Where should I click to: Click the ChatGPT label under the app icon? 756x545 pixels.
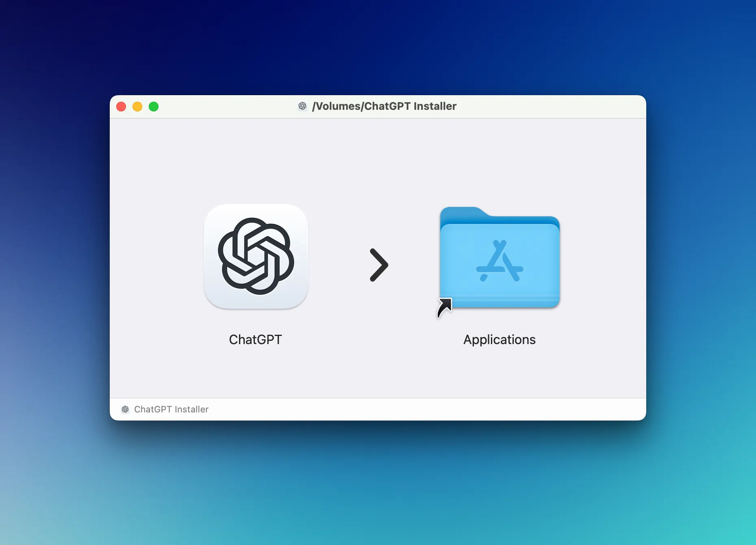pyautogui.click(x=255, y=340)
